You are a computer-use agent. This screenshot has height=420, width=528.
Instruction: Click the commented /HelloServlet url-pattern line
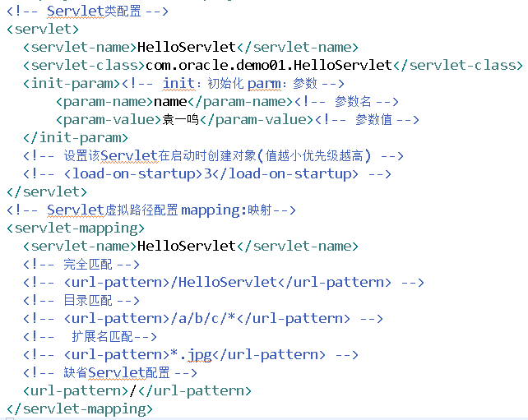[224, 283]
